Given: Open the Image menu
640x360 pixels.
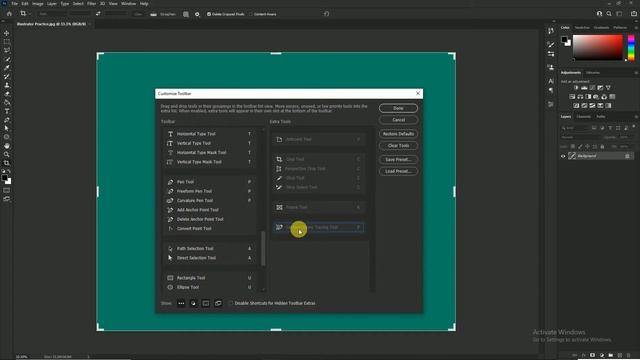Looking at the screenshot, I should (38, 4).
